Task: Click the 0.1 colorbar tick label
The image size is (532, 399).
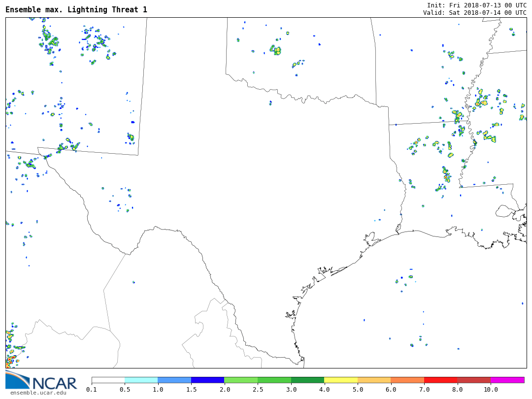Action: click(92, 390)
